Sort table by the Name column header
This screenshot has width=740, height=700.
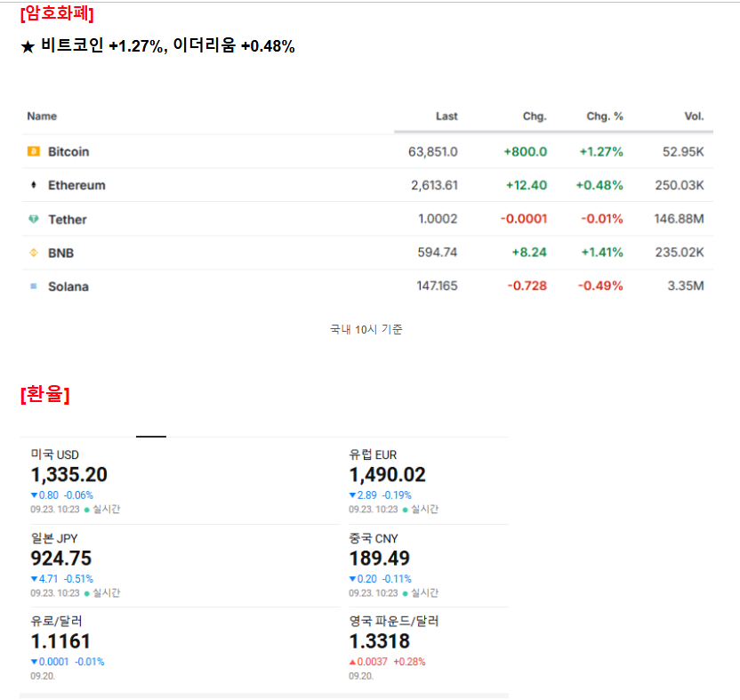click(x=42, y=117)
